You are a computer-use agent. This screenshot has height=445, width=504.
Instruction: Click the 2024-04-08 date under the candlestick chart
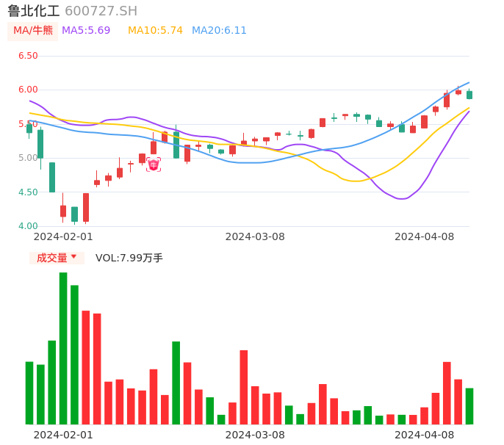(425, 236)
